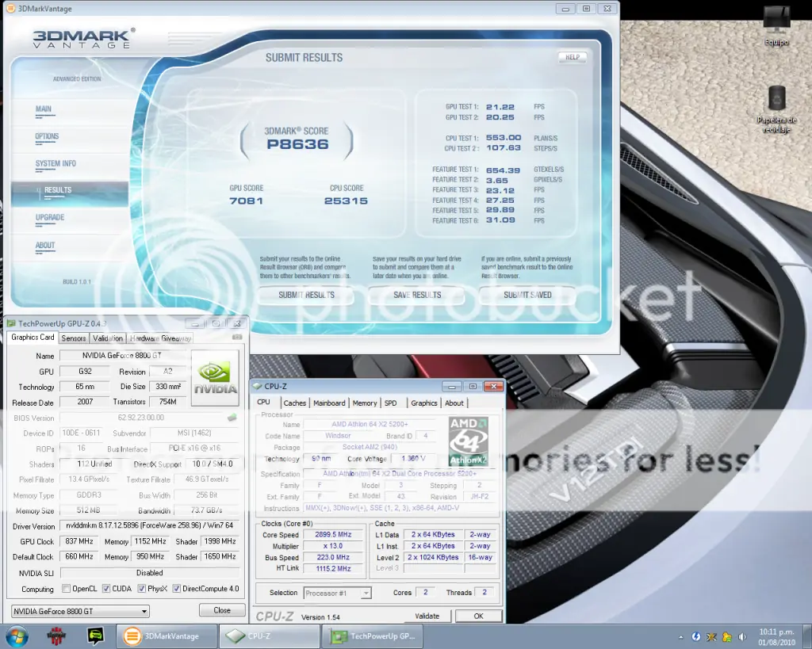Click the NVIDIA logo in GPU-Z

215,378
